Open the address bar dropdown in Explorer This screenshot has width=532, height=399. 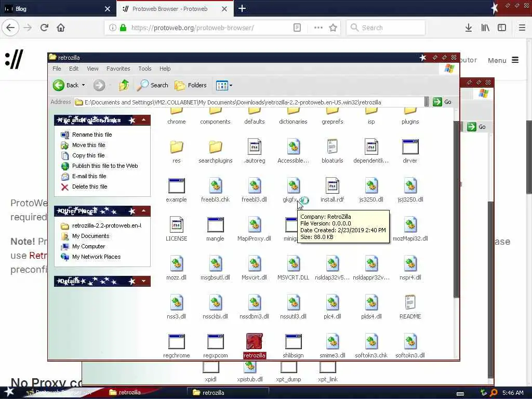[427, 102]
